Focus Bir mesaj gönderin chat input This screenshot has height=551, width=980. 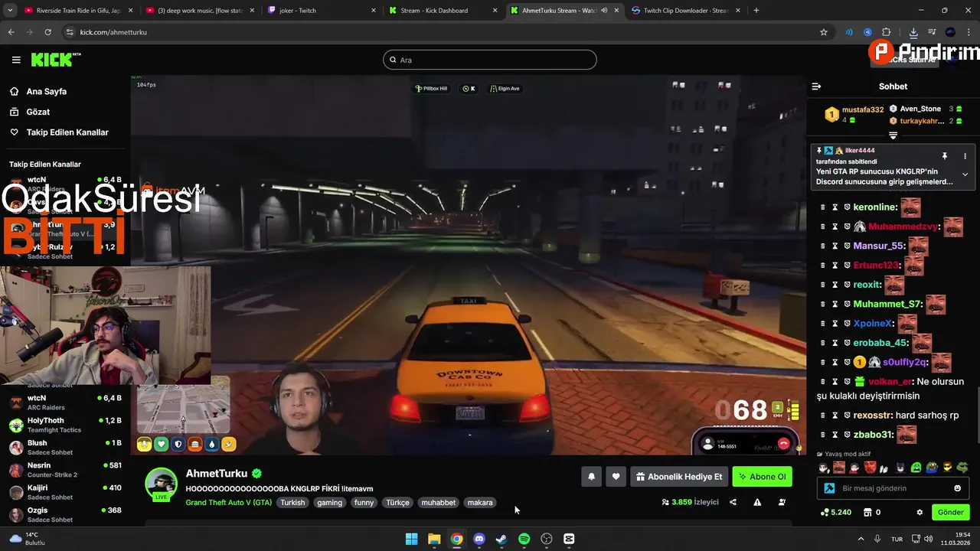click(893, 488)
